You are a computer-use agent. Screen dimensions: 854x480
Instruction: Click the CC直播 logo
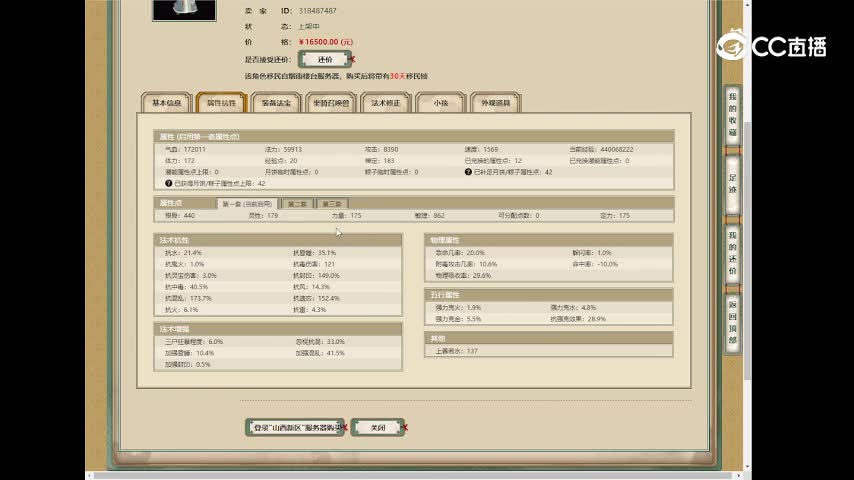(772, 46)
